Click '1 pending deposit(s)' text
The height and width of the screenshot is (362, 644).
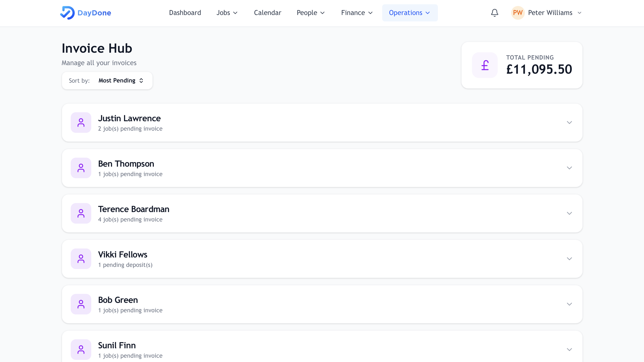click(x=125, y=265)
